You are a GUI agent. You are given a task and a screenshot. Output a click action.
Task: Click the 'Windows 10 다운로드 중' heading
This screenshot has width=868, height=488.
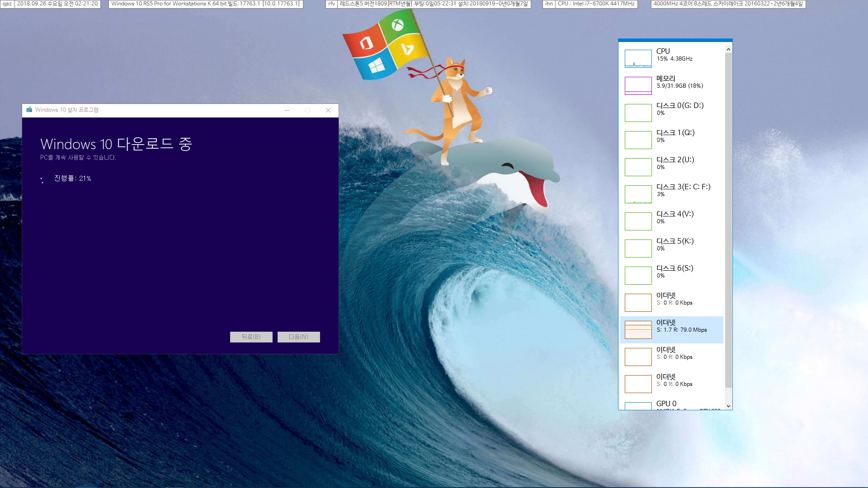tap(116, 144)
